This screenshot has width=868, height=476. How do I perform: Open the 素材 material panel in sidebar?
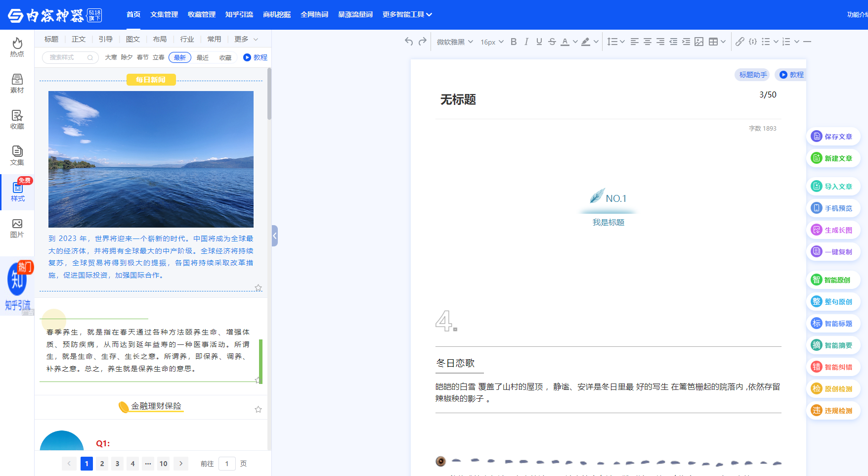(17, 83)
